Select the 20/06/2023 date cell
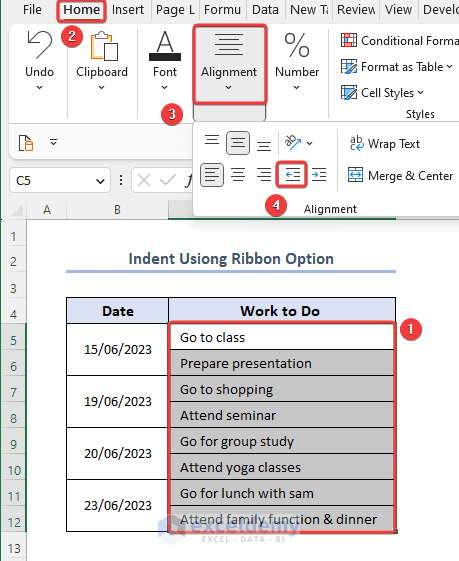The image size is (459, 561). point(117,453)
